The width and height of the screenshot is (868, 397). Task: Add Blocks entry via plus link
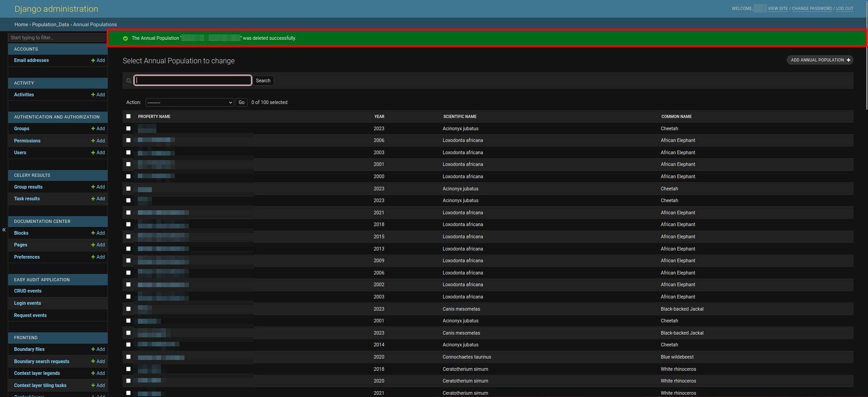click(x=98, y=233)
